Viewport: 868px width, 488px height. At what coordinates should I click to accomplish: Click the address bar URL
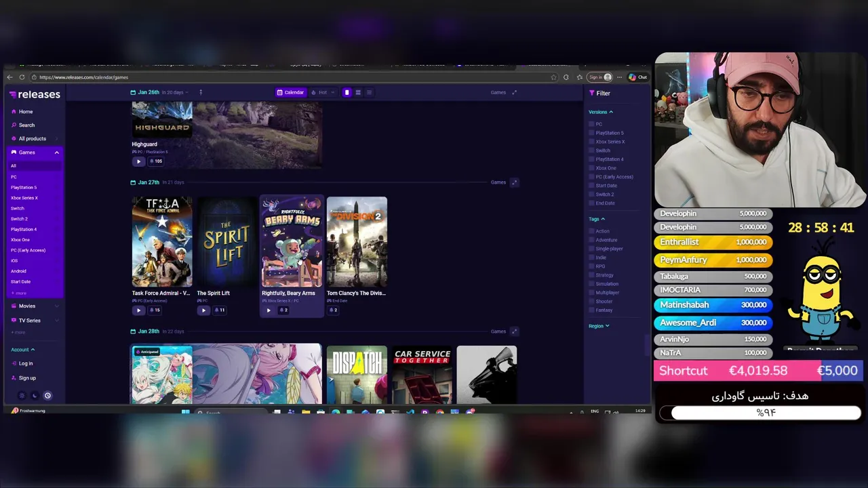point(83,77)
